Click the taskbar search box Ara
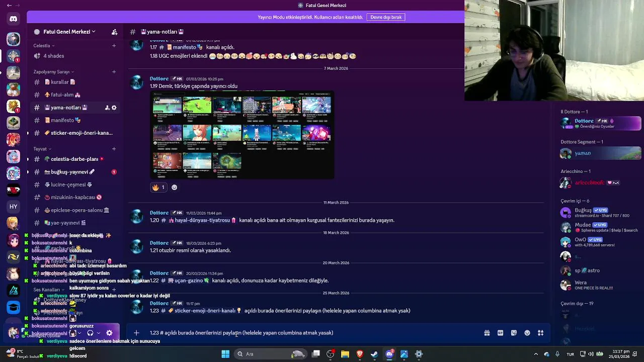644x362 pixels. [270, 354]
